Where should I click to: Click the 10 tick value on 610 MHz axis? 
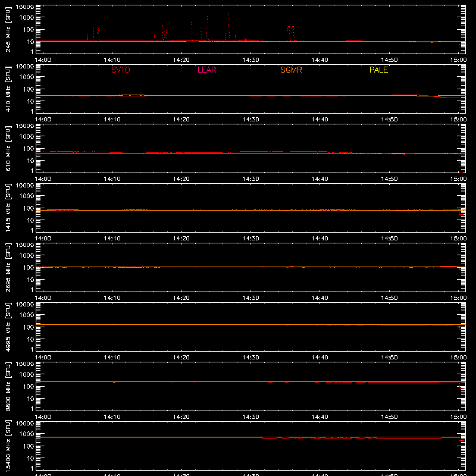30,161
